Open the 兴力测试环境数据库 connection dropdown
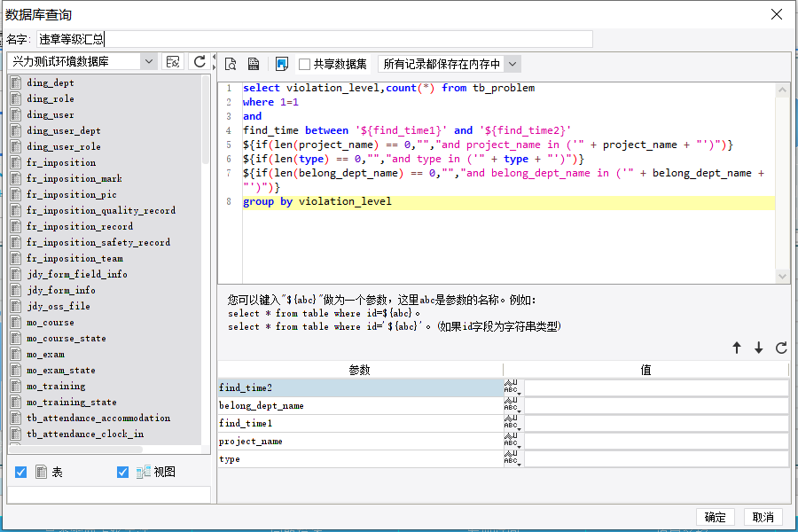The height and width of the screenshot is (532, 798). click(x=148, y=61)
